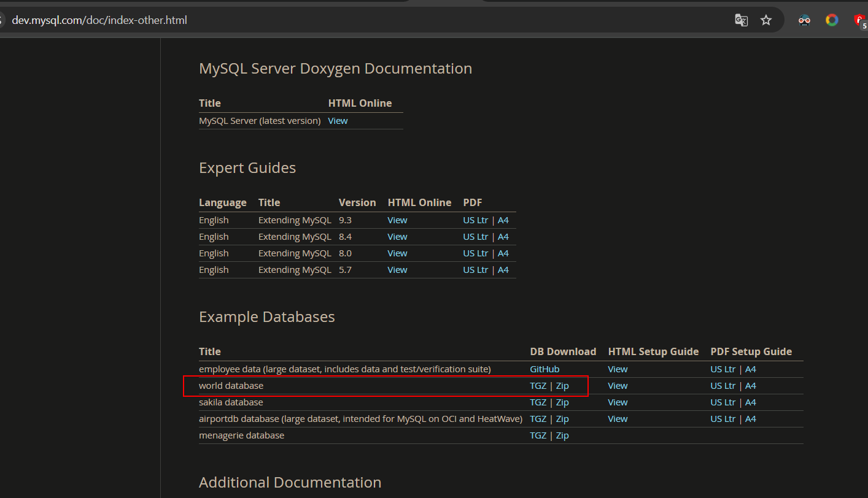Download airportdb database Zip archive

click(x=562, y=419)
